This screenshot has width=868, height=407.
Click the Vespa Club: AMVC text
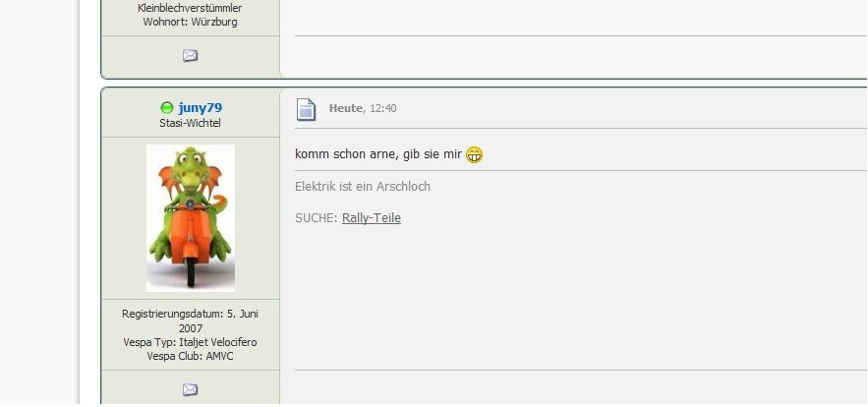pos(190,357)
